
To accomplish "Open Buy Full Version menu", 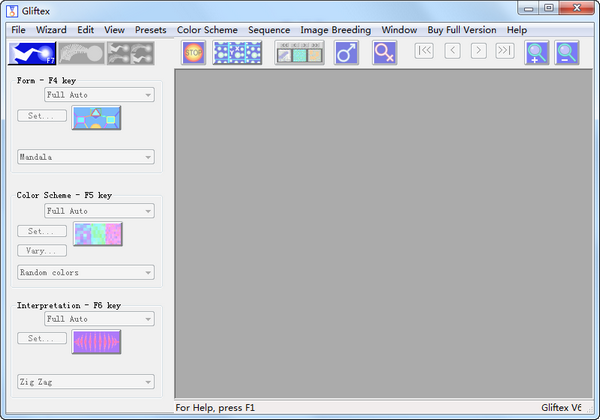I will [462, 30].
